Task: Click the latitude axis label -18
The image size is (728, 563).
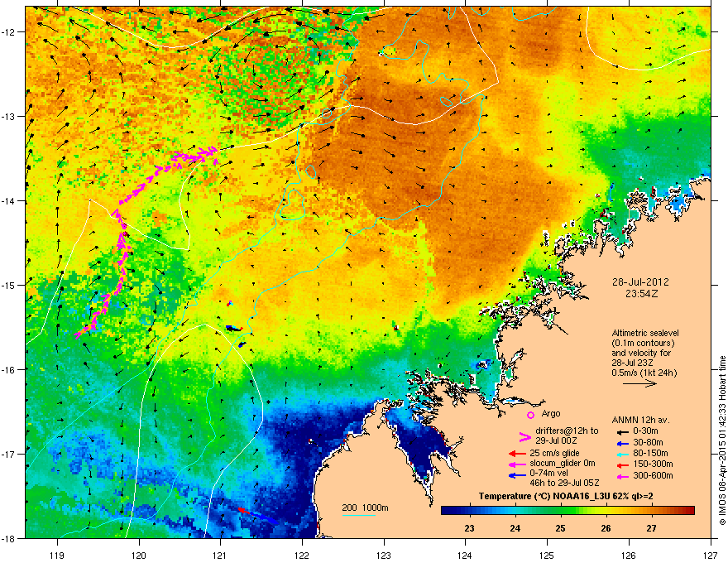Action: 9,538
